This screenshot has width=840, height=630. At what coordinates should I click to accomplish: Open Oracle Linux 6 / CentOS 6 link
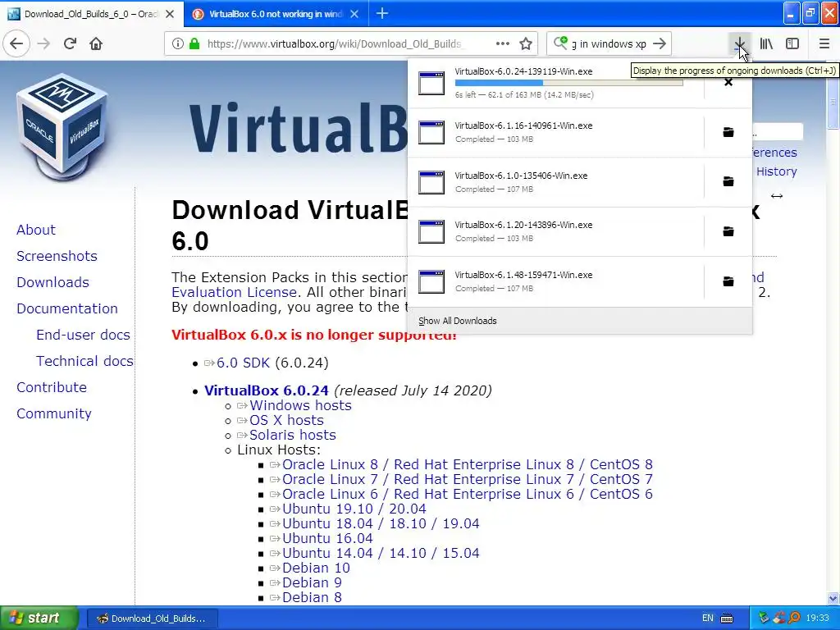click(467, 494)
